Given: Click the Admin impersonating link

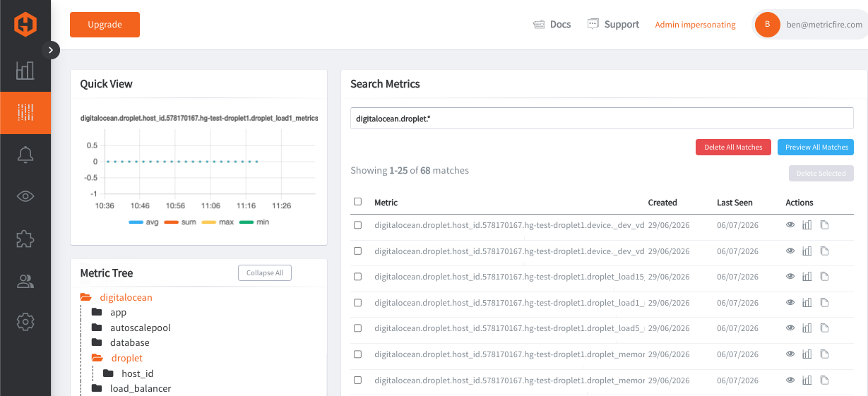Looking at the screenshot, I should (x=695, y=25).
